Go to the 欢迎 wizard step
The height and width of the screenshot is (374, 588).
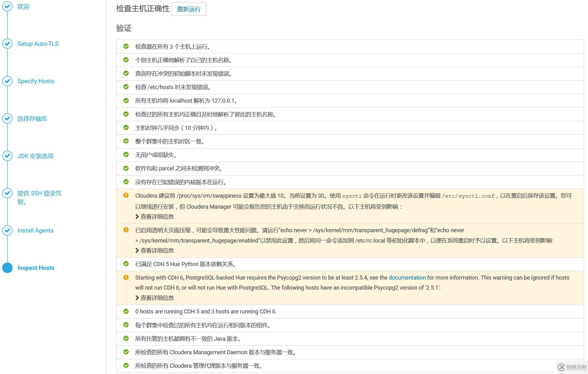click(24, 7)
